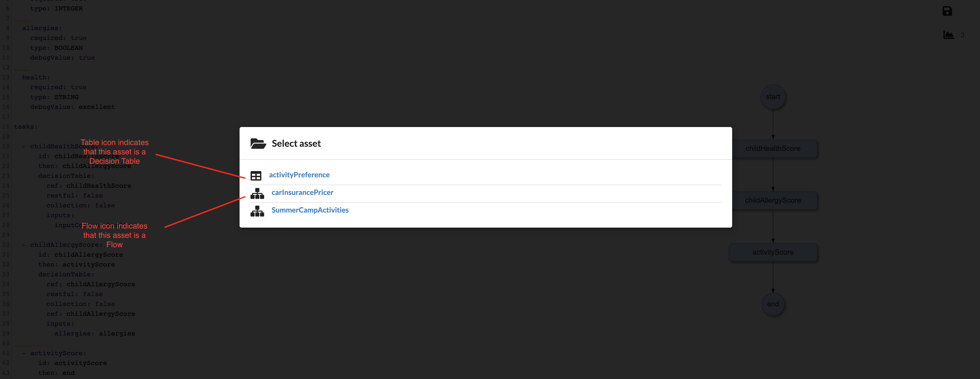Click the start node in flow diagram
The width and height of the screenshot is (980, 379).
click(773, 97)
